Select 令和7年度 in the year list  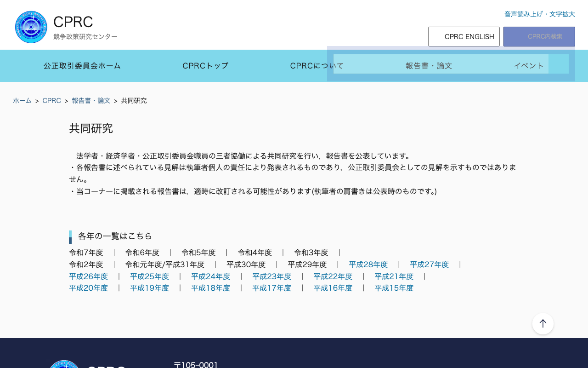click(86, 253)
